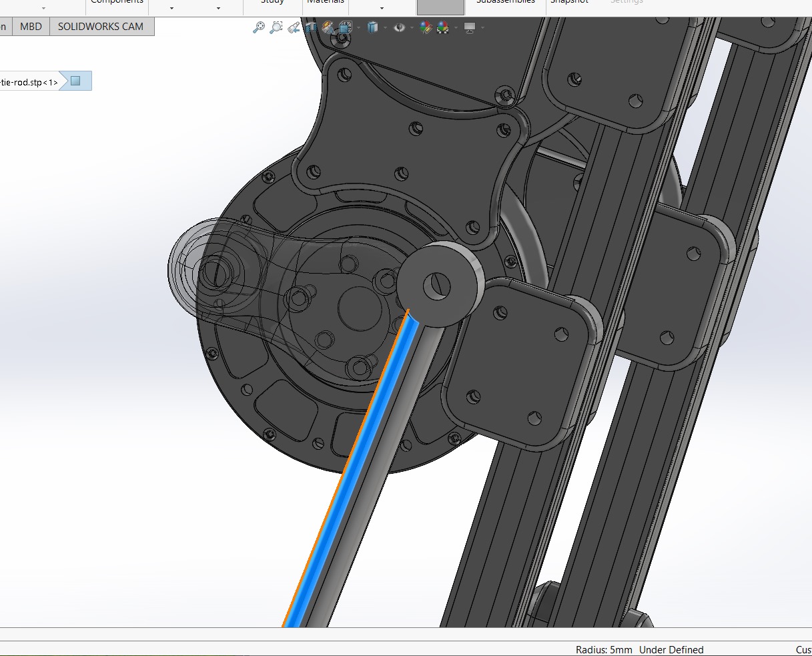
Task: Click the Zoom to Fit icon
Action: [x=259, y=28]
